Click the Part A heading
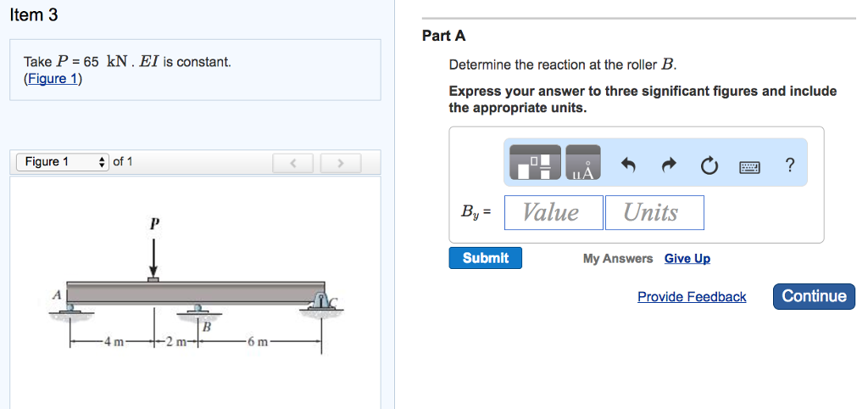The image size is (868, 409). [443, 36]
